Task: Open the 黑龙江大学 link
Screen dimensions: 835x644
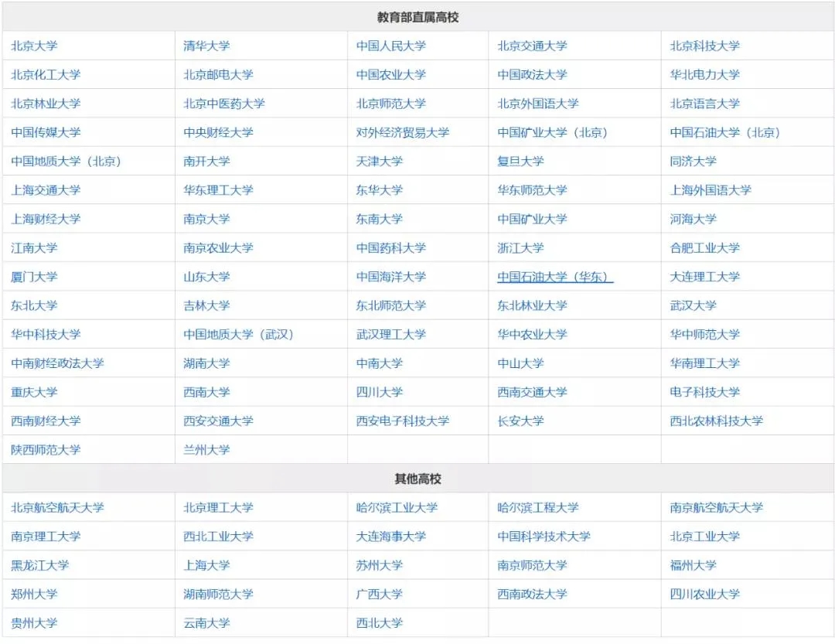Action: click(x=40, y=564)
